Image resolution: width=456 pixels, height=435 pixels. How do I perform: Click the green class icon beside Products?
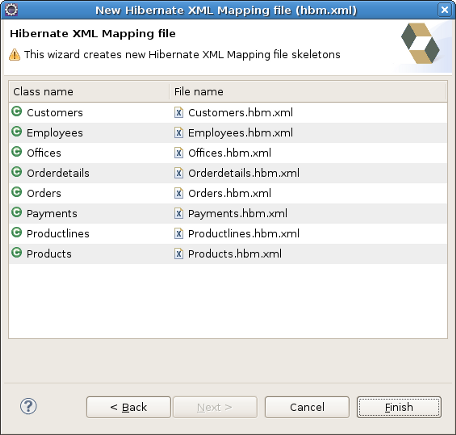coord(17,253)
